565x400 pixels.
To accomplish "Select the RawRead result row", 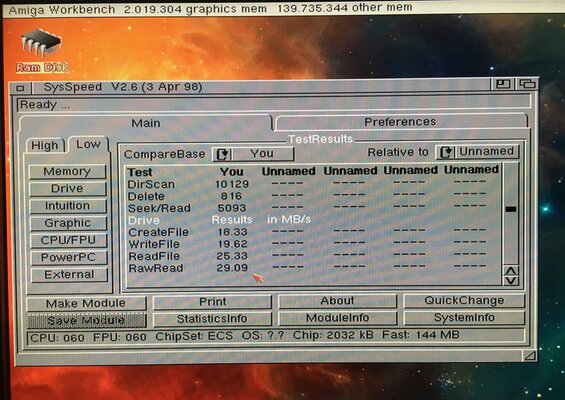I will (313, 268).
